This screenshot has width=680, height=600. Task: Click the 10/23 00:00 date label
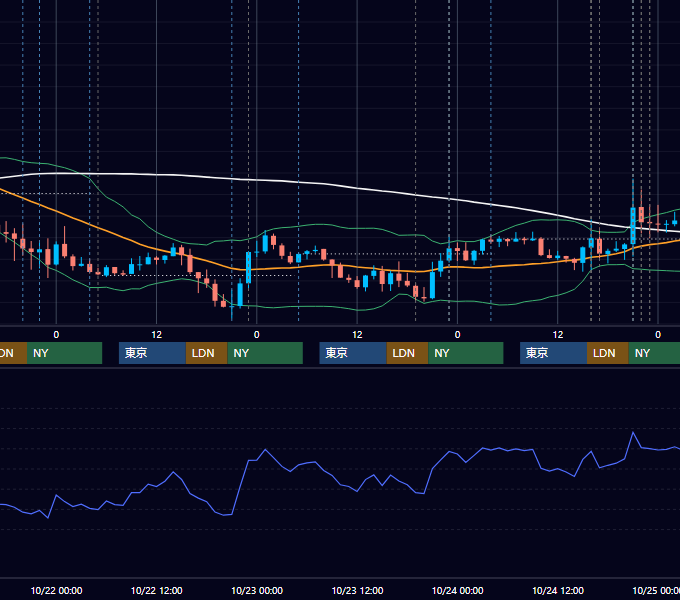tap(257, 590)
